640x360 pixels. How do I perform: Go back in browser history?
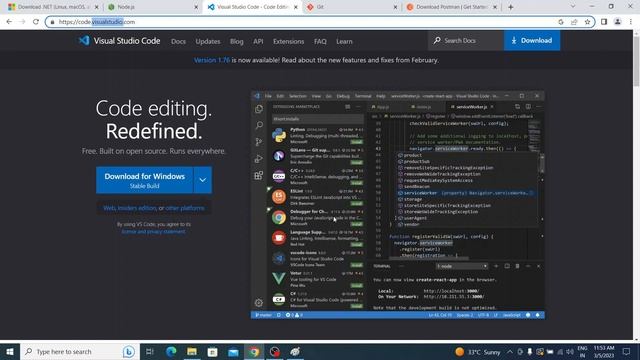click(9, 22)
